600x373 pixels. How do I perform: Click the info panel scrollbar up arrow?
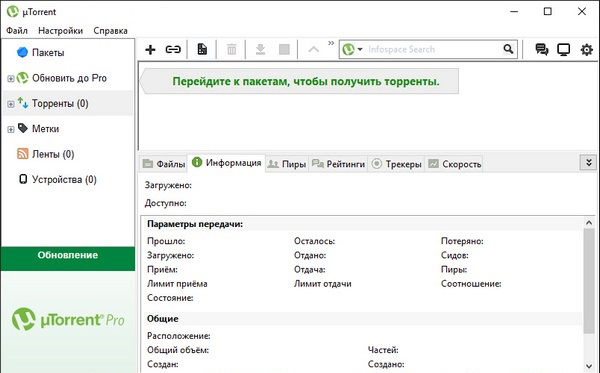pos(589,223)
